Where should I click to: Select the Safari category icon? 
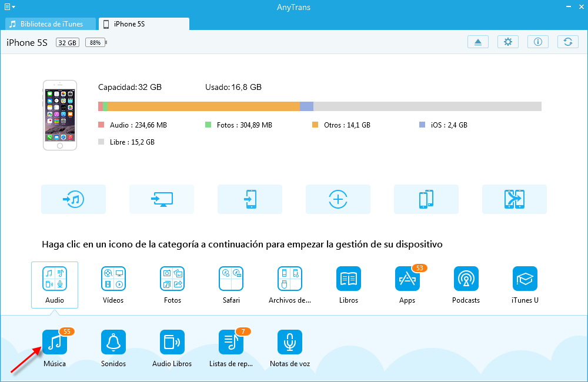click(231, 279)
